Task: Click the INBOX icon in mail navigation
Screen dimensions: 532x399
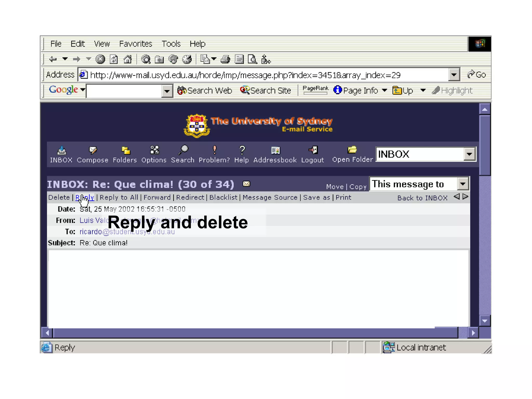Action: [x=62, y=150]
